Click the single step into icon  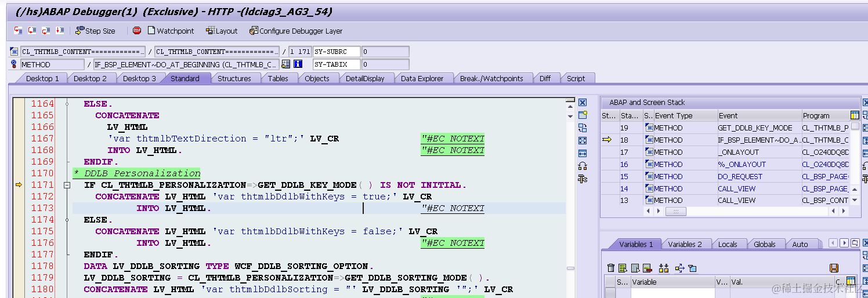[19, 31]
